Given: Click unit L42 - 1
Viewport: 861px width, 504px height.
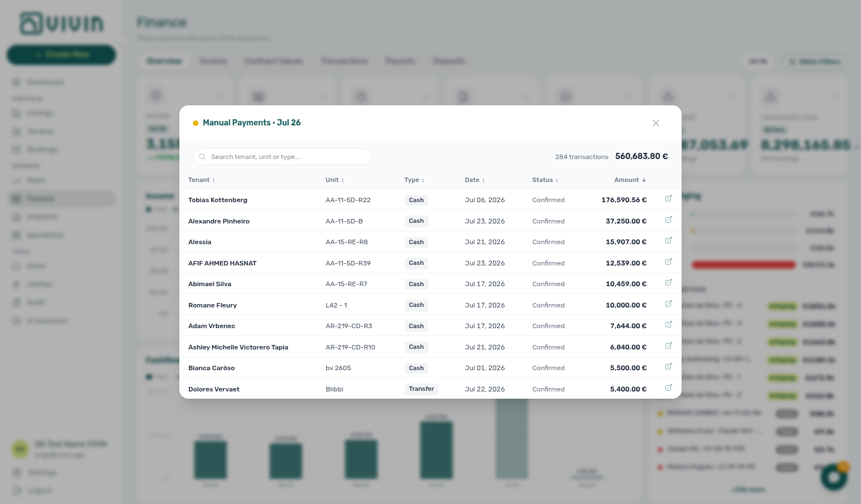Looking at the screenshot, I should point(336,305).
